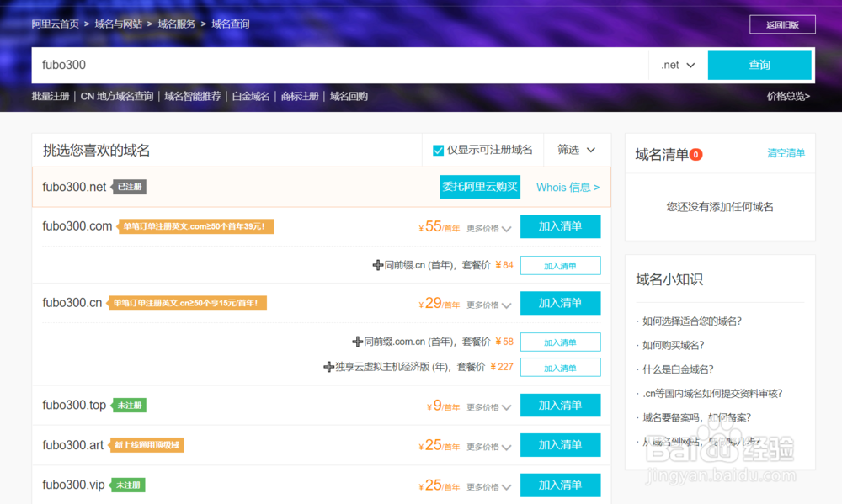Add fubo300.vip to the list
842x504 pixels.
tap(560, 485)
